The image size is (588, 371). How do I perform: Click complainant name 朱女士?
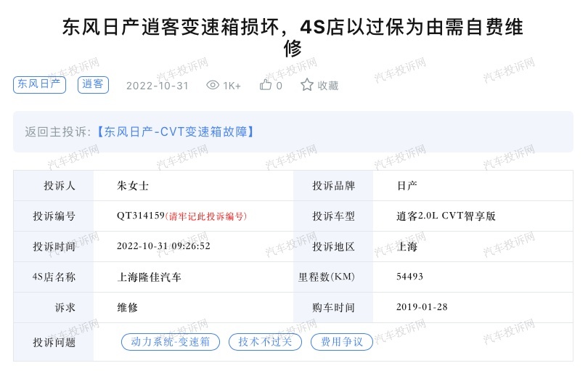point(133,186)
